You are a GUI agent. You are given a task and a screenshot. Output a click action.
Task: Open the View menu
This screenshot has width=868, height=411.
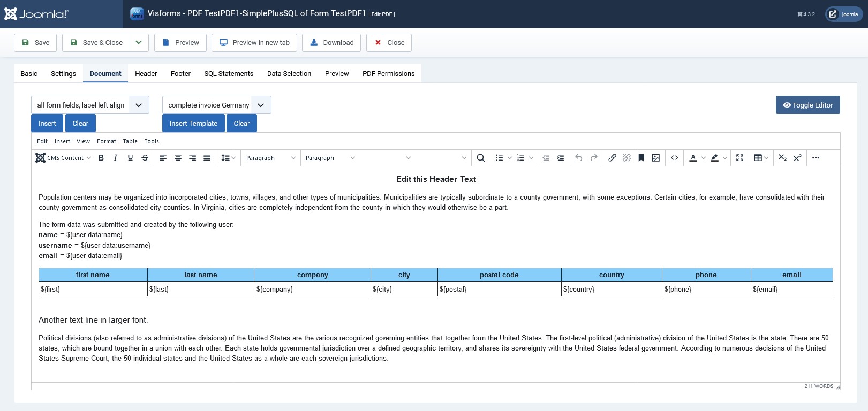(83, 141)
